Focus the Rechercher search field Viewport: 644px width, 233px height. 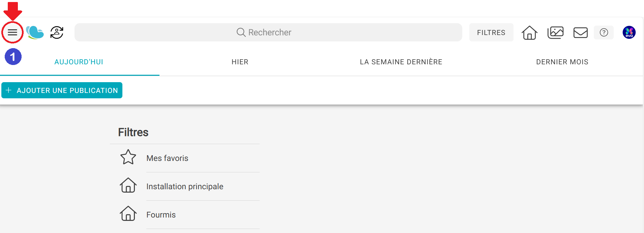point(268,32)
